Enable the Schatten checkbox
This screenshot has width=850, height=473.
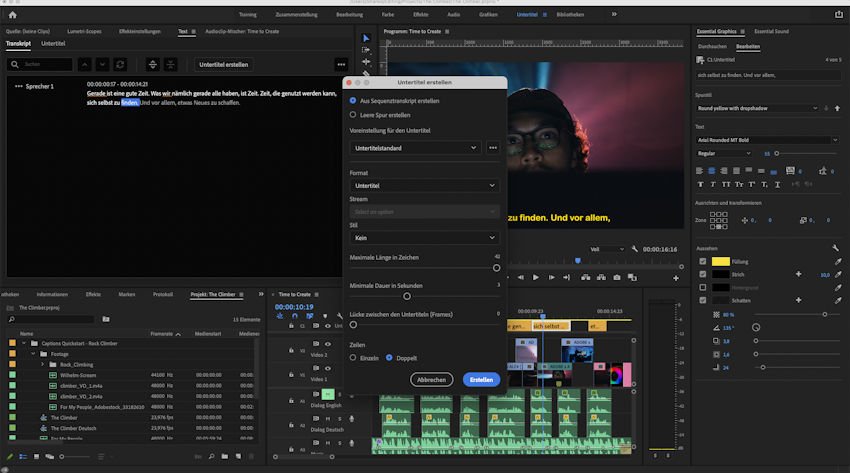[702, 300]
